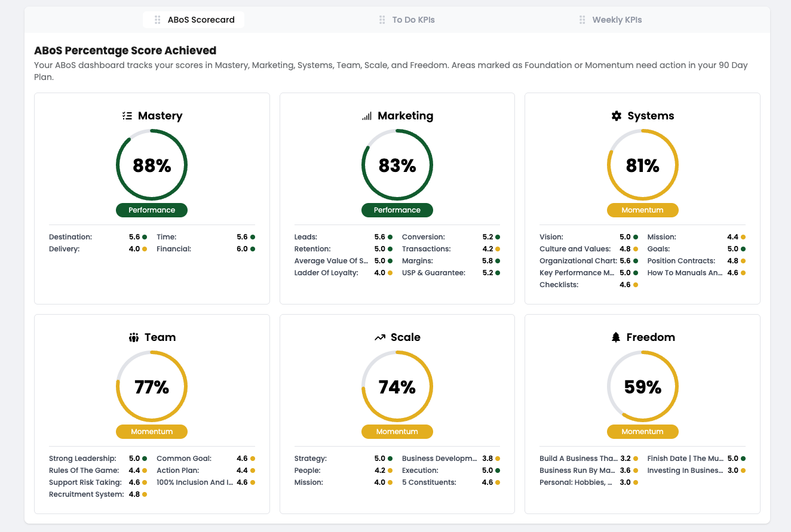Screen dimensions: 791x532
Task: Click the Mastery card heading
Action: click(x=160, y=116)
